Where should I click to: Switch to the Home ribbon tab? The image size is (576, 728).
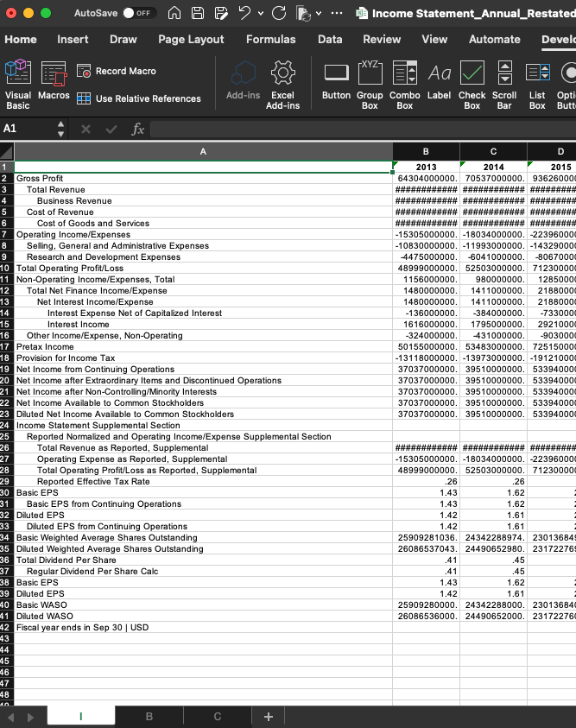coord(21,40)
